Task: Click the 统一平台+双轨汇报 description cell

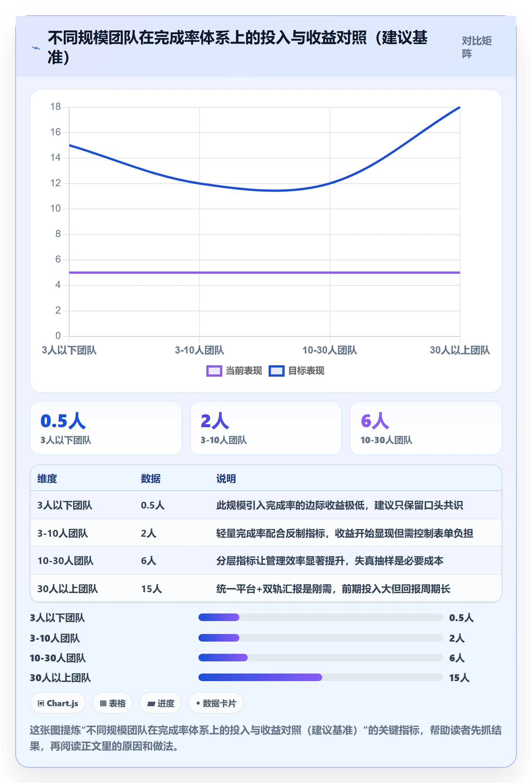Action: coord(333,589)
